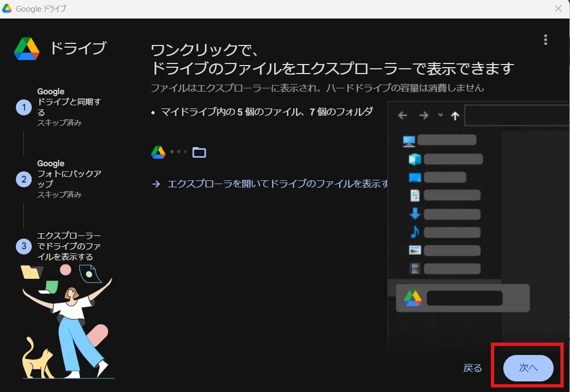Select step 1 Google ドライブと同期する
The height and width of the screenshot is (392, 570).
pyautogui.click(x=58, y=107)
